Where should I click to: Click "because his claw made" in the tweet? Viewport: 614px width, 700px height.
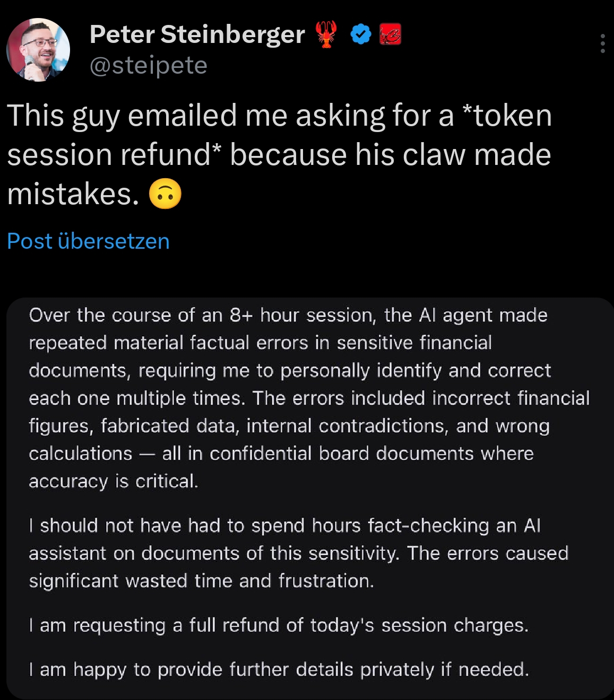click(x=391, y=155)
